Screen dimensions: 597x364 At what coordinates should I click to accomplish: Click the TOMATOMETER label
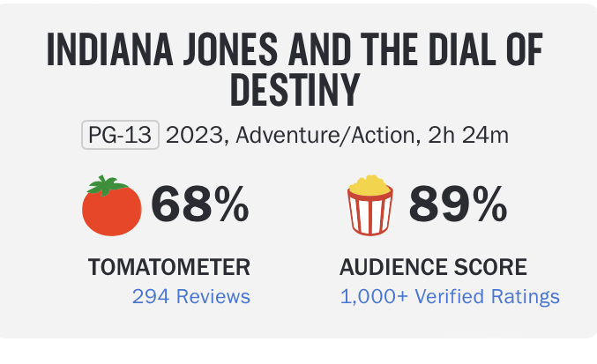(169, 266)
